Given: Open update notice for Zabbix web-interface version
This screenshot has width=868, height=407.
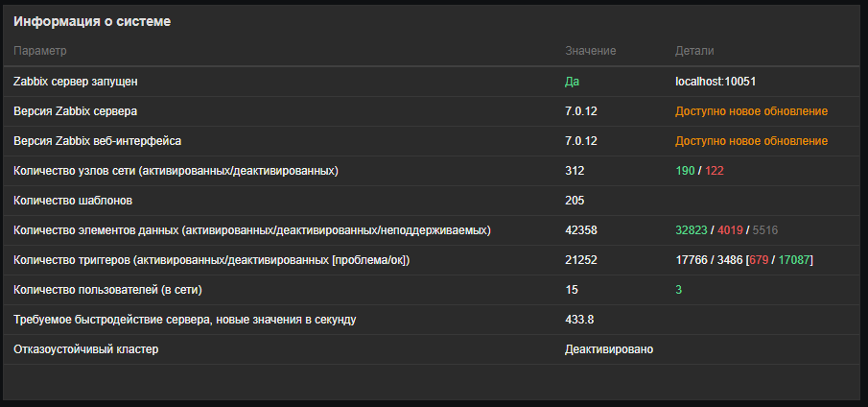Looking at the screenshot, I should coord(751,141).
